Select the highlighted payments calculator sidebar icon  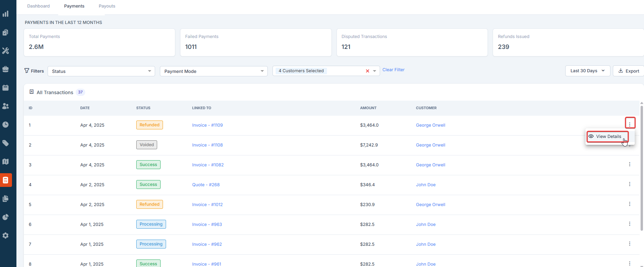(x=5, y=180)
